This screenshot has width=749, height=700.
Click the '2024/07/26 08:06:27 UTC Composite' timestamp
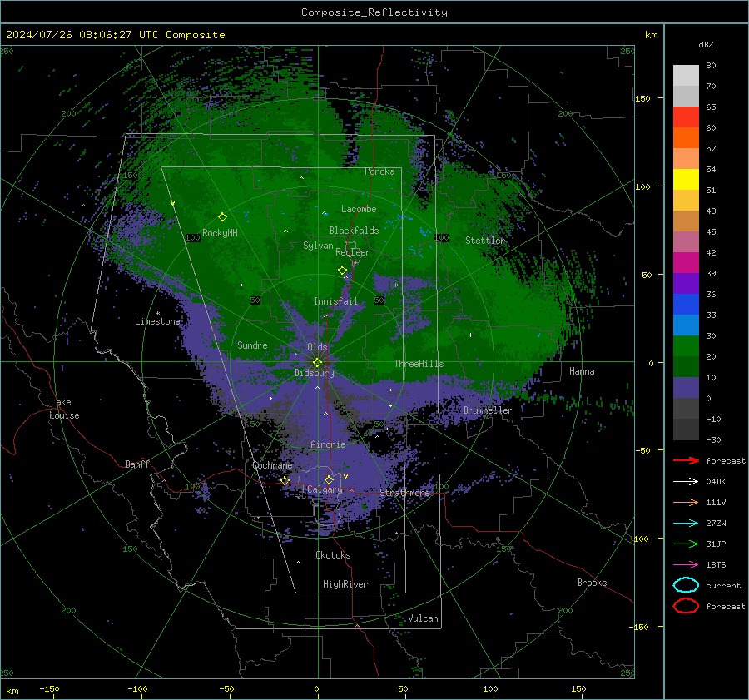115,35
